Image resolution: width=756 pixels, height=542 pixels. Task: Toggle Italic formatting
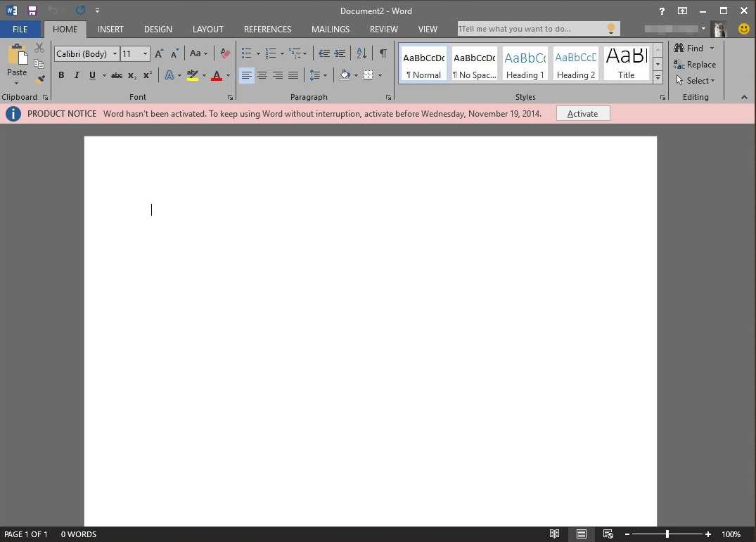(77, 75)
